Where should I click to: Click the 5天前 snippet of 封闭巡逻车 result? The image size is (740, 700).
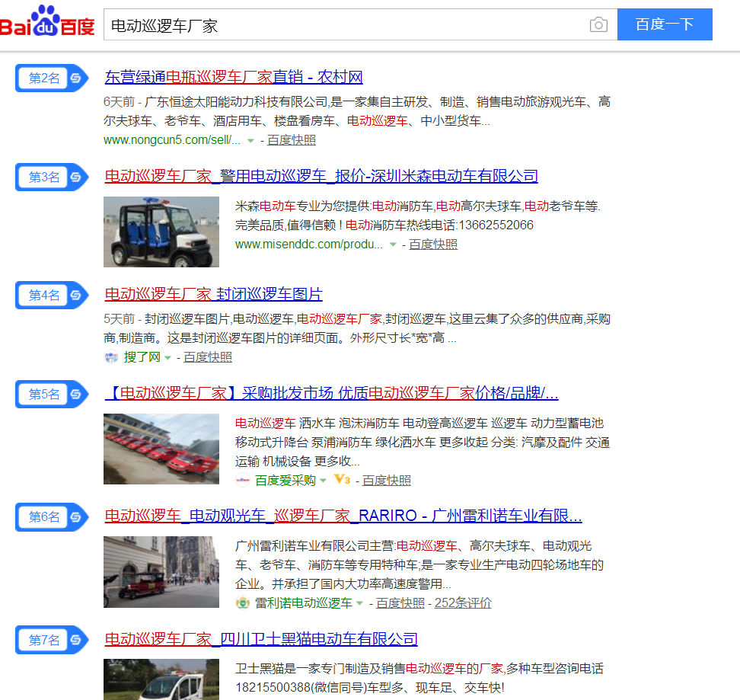click(119, 319)
